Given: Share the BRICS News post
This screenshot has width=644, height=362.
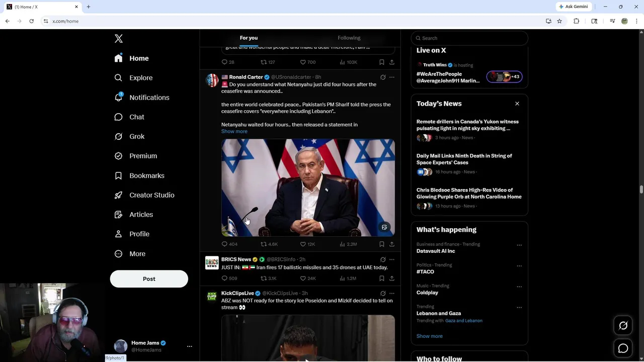Looking at the screenshot, I should click(x=392, y=279).
